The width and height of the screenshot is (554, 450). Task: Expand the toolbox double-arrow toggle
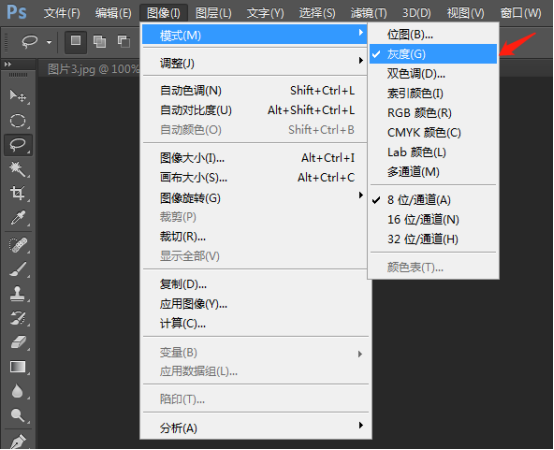point(8,64)
